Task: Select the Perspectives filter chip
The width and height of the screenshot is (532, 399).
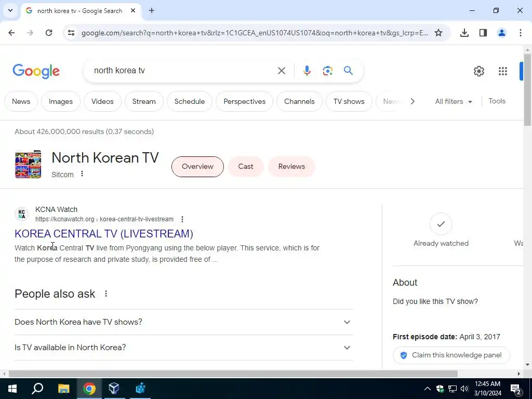Action: tap(244, 101)
